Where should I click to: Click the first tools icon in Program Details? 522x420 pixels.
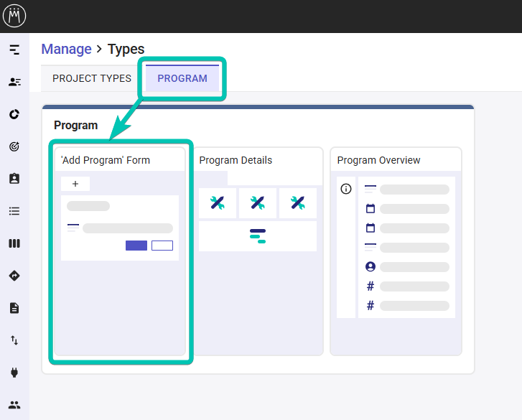(218, 202)
